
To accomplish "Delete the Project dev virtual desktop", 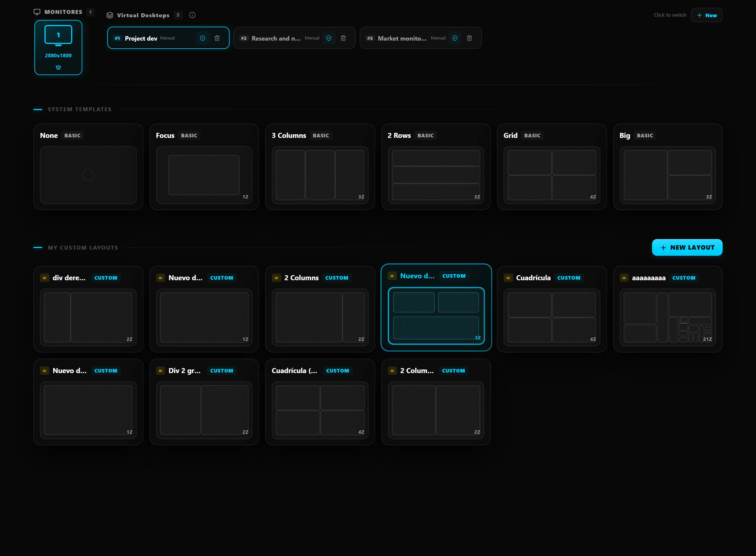I will pos(217,38).
